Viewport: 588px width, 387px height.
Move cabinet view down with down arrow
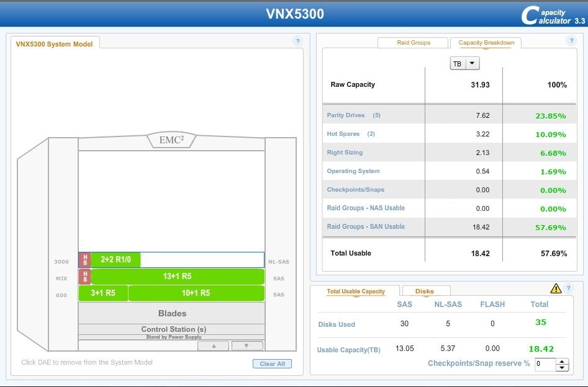[x=247, y=345]
